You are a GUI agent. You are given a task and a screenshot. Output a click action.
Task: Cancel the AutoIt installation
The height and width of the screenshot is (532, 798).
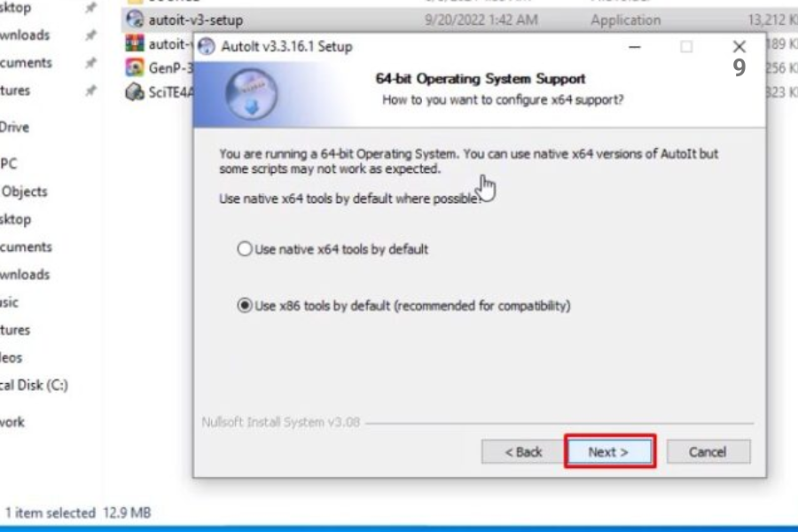point(708,451)
